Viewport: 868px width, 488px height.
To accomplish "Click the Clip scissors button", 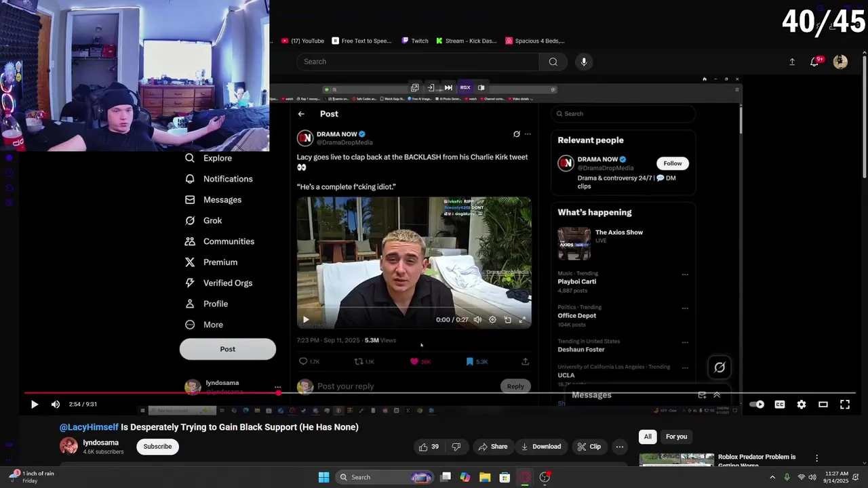I will click(589, 447).
